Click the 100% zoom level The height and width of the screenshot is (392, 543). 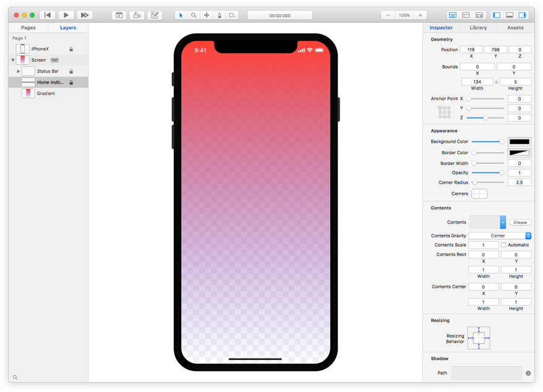click(x=404, y=15)
